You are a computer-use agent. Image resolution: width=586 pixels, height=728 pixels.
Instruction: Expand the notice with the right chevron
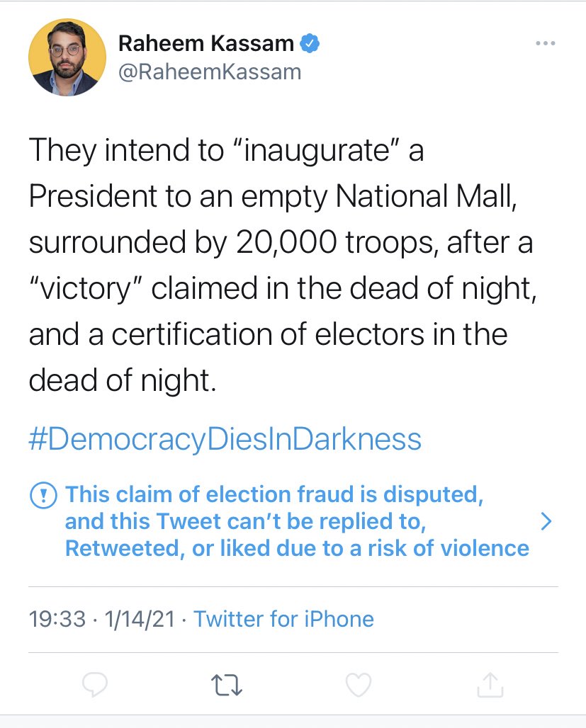coord(545,522)
